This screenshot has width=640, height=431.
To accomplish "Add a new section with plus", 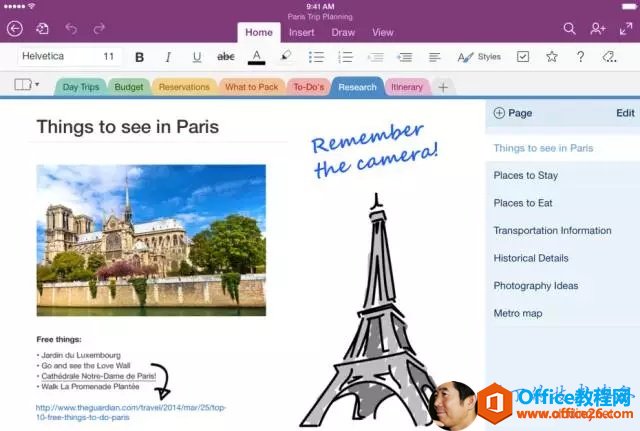I will pyautogui.click(x=443, y=87).
